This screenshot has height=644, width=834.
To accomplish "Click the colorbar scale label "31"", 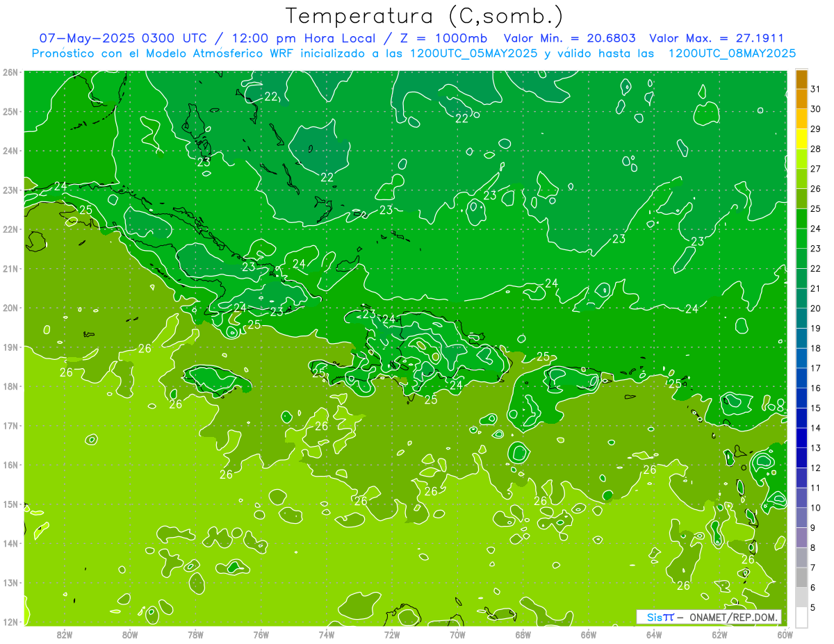I will [x=815, y=89].
